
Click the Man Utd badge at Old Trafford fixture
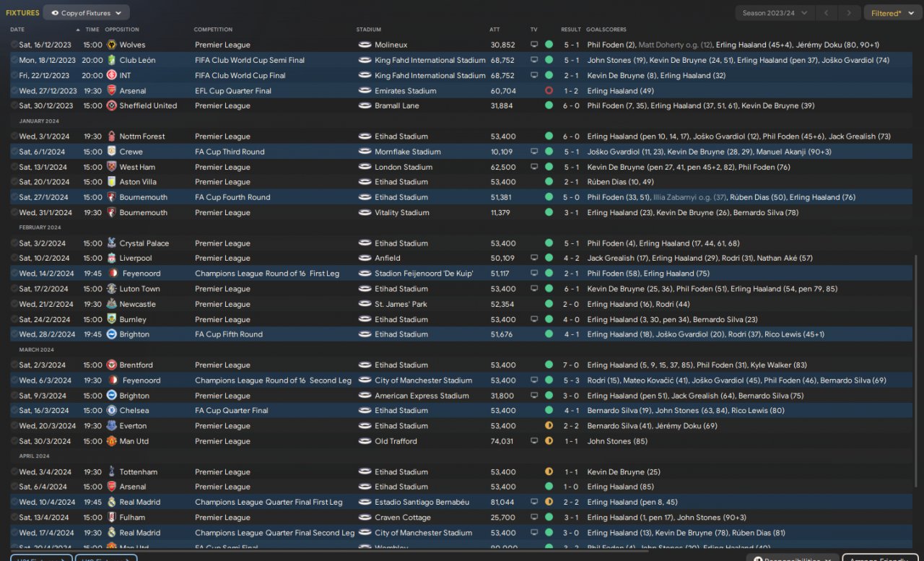point(111,441)
